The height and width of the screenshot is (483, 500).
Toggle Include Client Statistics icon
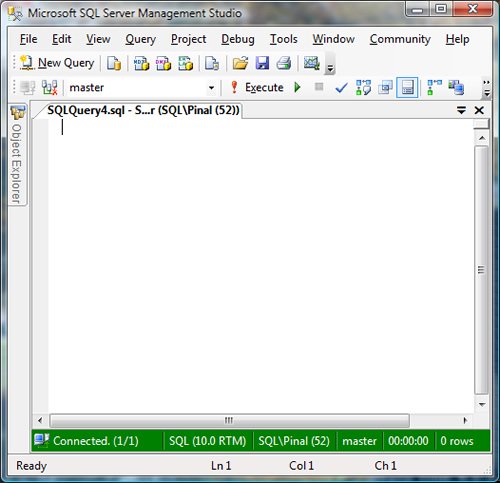click(x=456, y=88)
